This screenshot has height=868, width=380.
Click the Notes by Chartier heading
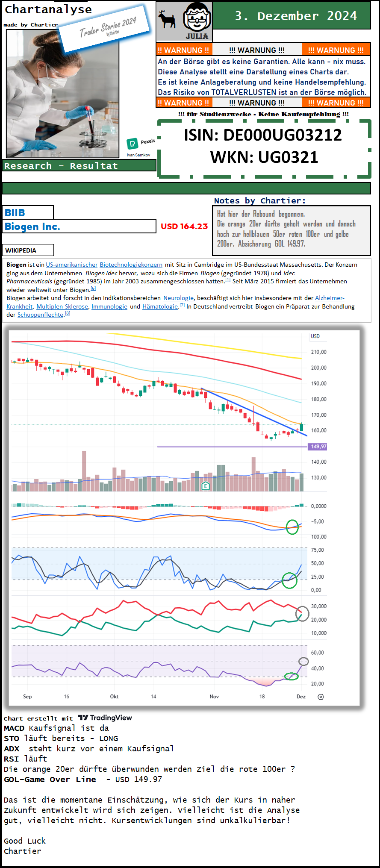[260, 200]
